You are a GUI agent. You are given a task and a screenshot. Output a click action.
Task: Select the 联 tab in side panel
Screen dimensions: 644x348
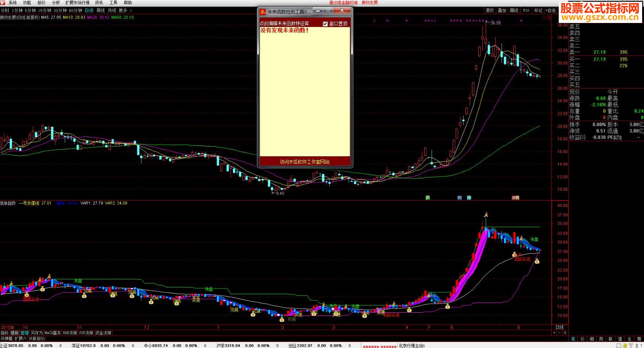click(x=611, y=339)
